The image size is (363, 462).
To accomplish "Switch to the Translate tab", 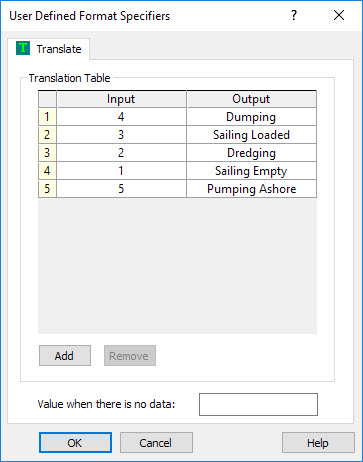I will pyautogui.click(x=49, y=49).
